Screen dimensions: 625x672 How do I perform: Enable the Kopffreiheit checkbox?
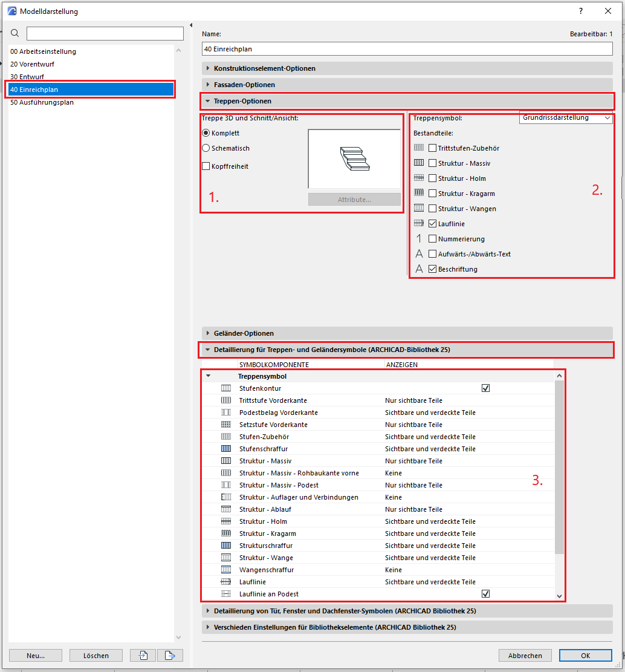pyautogui.click(x=206, y=166)
